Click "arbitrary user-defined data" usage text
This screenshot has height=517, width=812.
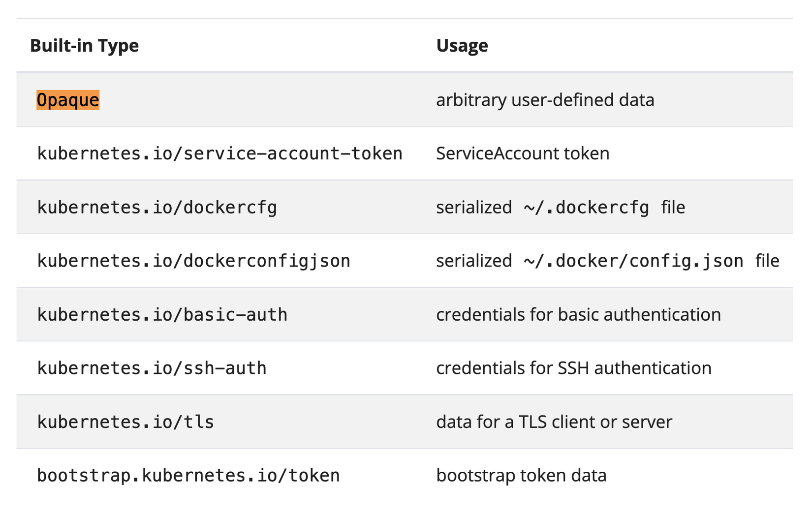coord(545,100)
